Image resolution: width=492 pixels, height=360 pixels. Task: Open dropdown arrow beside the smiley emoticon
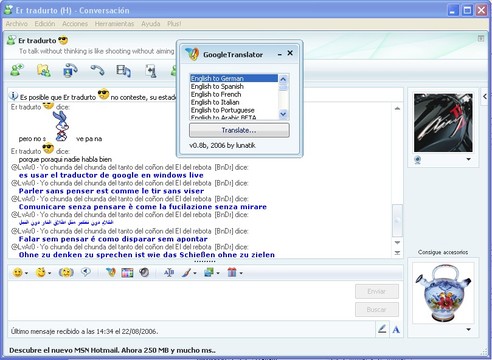coord(26,273)
